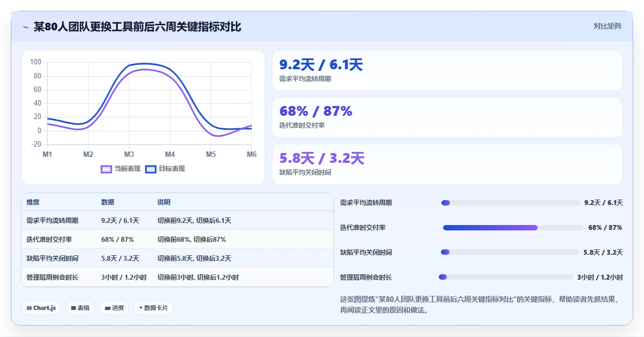Screen dimensions: 644x337
Task: Click the M6 axis label on chart
Action: point(251,155)
